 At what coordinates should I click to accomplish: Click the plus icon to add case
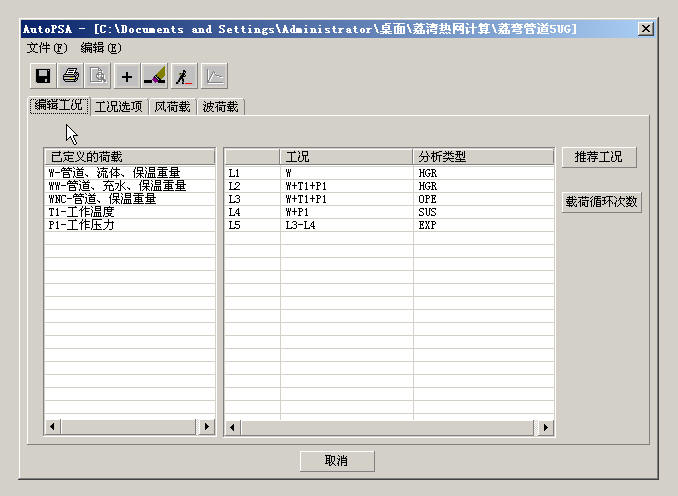click(127, 76)
